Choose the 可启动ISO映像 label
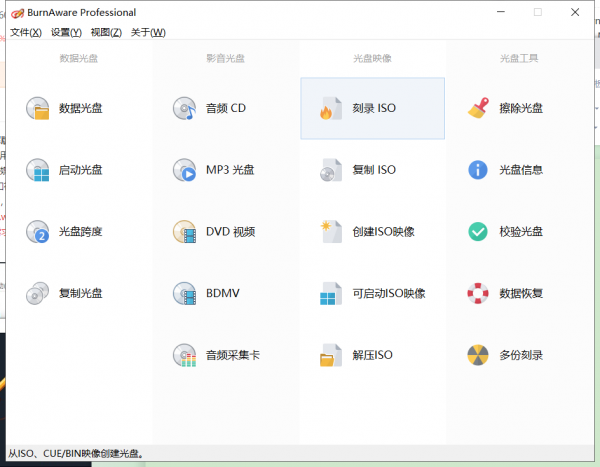 point(389,294)
